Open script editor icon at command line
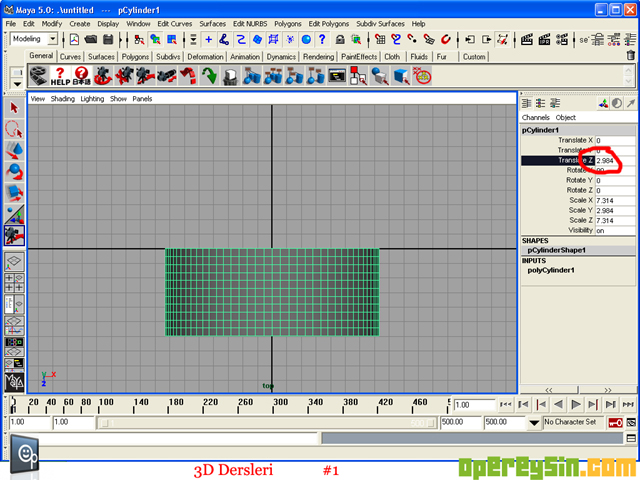640x480 pixels. [631, 438]
